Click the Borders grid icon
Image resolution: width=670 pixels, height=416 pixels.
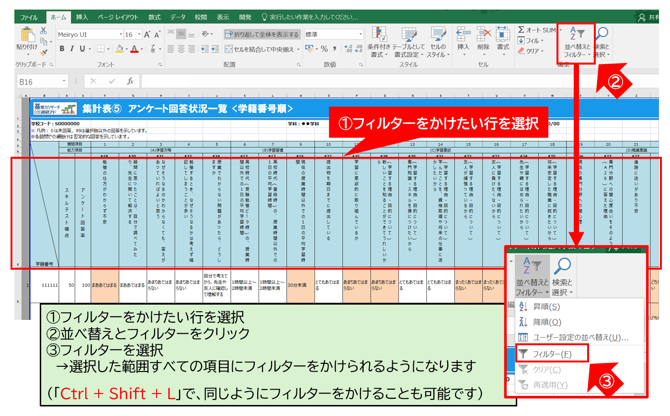pos(100,49)
